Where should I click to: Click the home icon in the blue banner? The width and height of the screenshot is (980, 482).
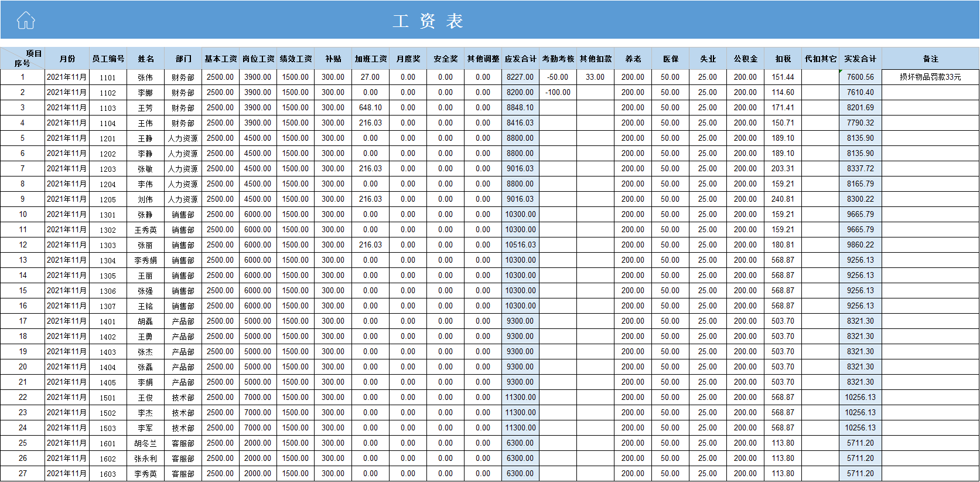click(x=26, y=21)
